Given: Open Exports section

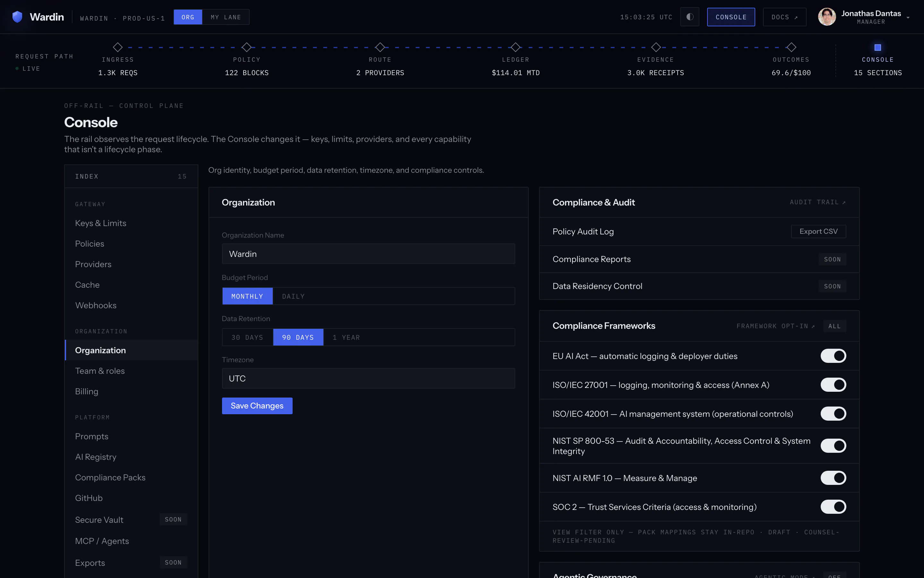Looking at the screenshot, I should pyautogui.click(x=131, y=563).
